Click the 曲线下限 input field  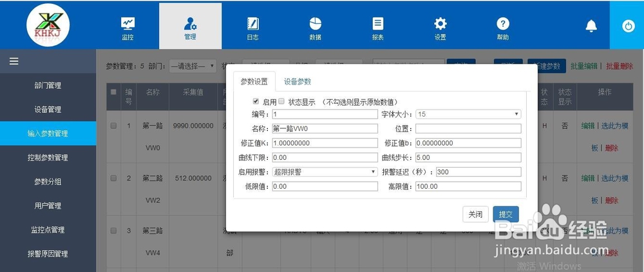click(x=325, y=157)
